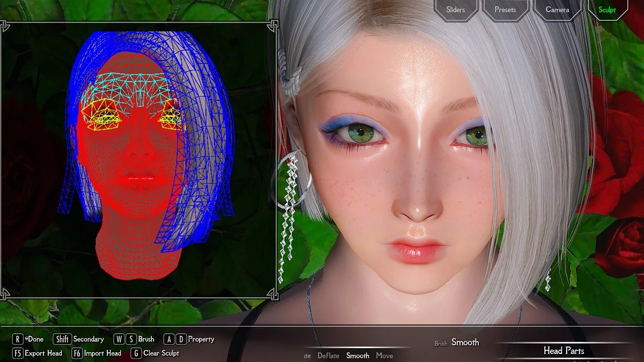Click the Export Head label
This screenshot has width=644, height=362.
point(45,353)
